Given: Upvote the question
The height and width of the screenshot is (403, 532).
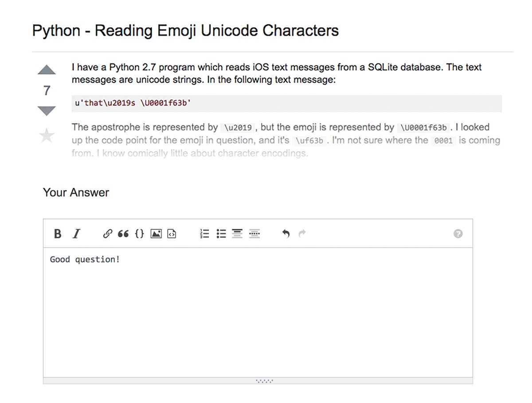Looking at the screenshot, I should (47, 70).
